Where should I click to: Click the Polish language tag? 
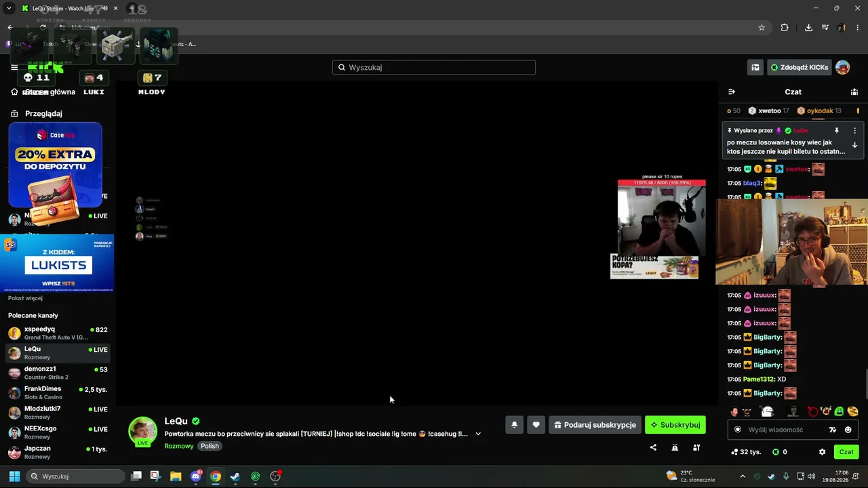210,446
